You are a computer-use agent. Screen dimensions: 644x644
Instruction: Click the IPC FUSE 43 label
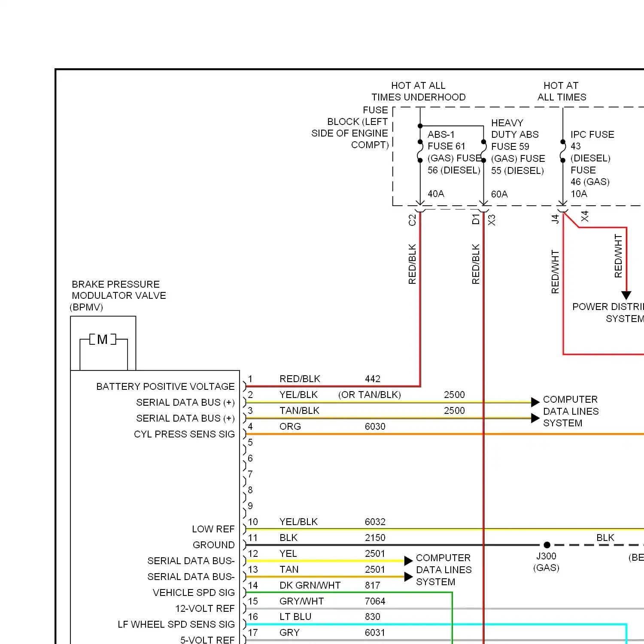(x=592, y=158)
